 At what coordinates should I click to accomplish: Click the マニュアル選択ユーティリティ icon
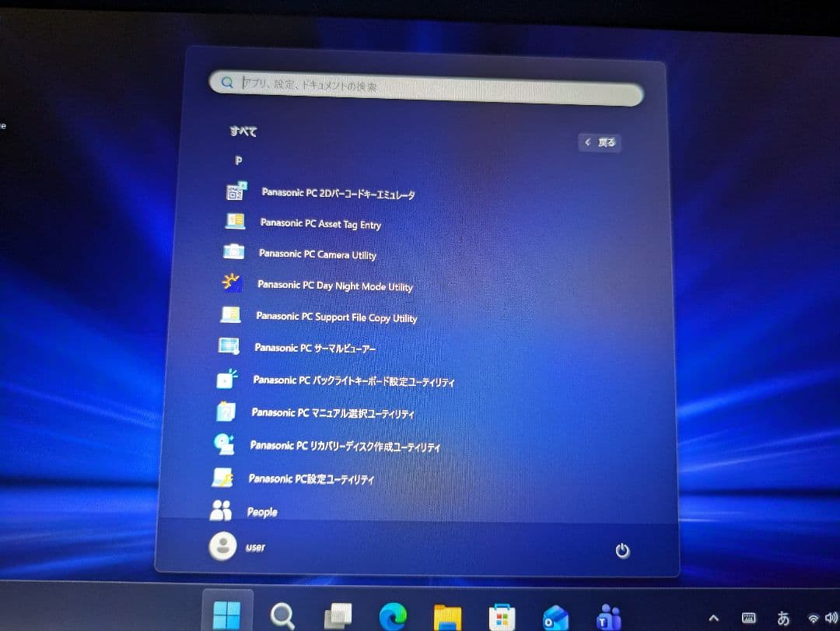click(x=226, y=411)
